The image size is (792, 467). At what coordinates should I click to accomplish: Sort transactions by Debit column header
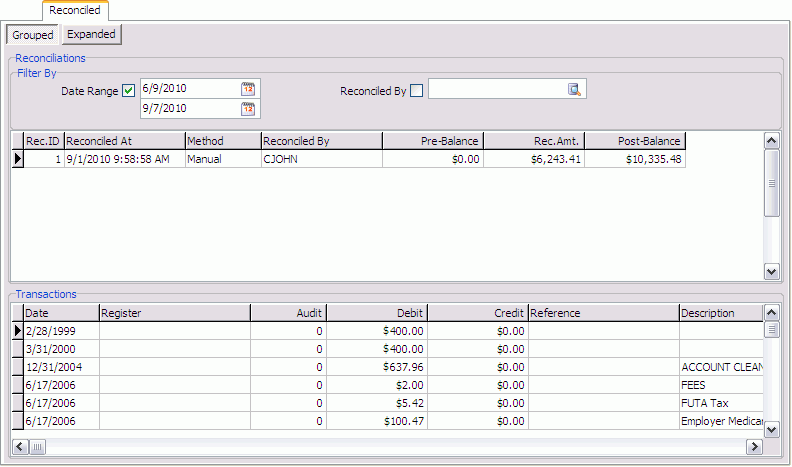tap(376, 313)
